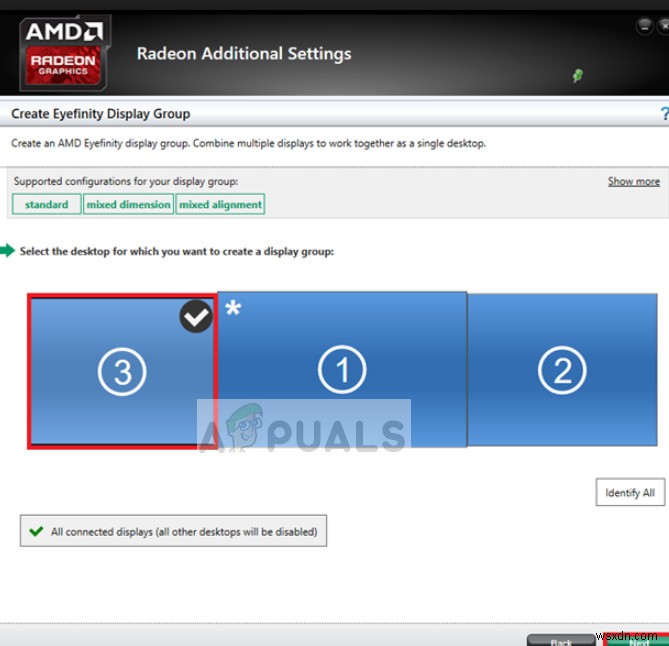
Task: Click the Radeon Additional Settings title
Action: tap(244, 54)
